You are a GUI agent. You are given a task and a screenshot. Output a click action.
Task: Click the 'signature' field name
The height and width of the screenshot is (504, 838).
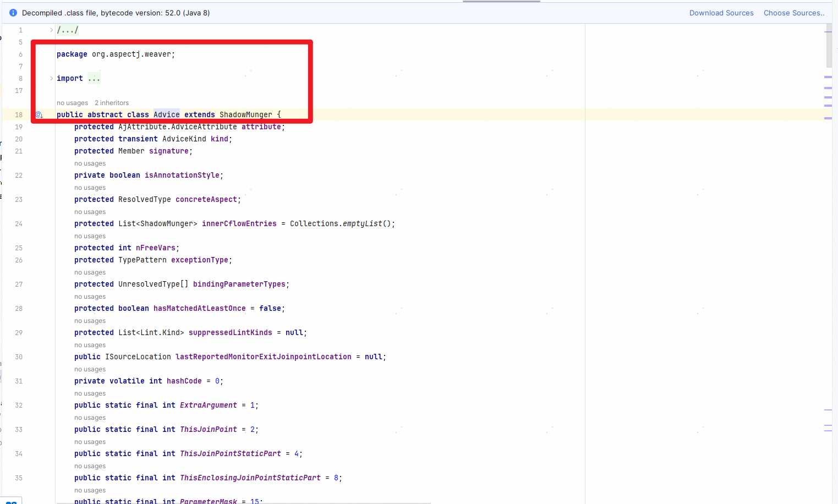point(169,151)
